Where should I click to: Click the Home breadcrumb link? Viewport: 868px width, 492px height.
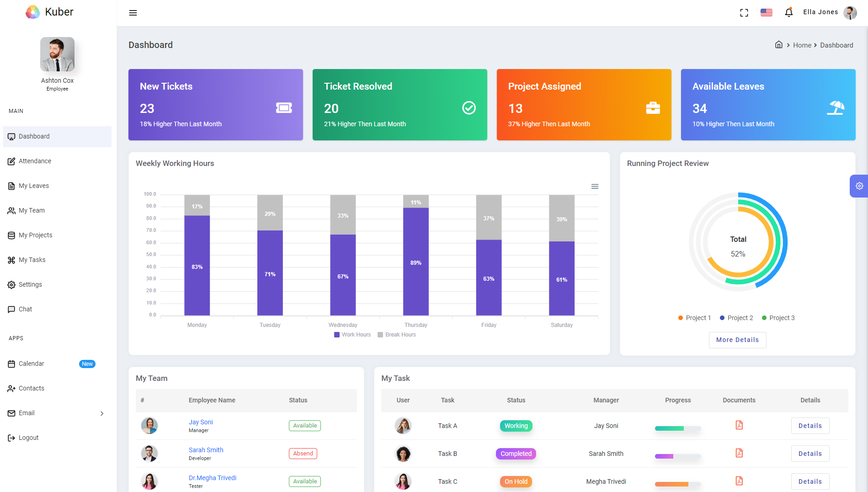pyautogui.click(x=802, y=45)
